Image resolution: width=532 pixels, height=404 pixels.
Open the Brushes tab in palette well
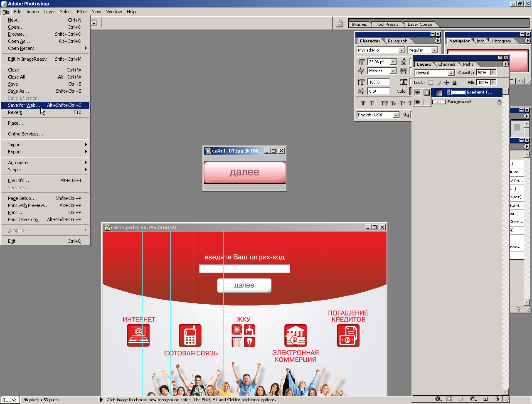(x=360, y=25)
